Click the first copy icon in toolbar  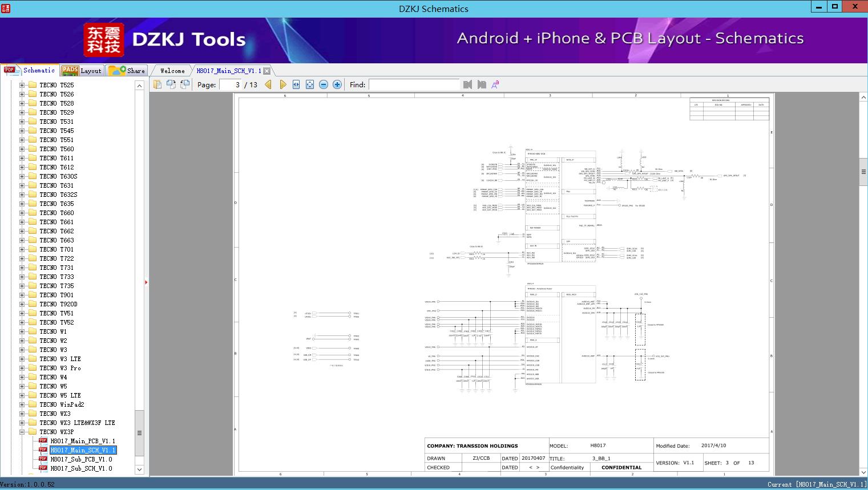tap(158, 84)
